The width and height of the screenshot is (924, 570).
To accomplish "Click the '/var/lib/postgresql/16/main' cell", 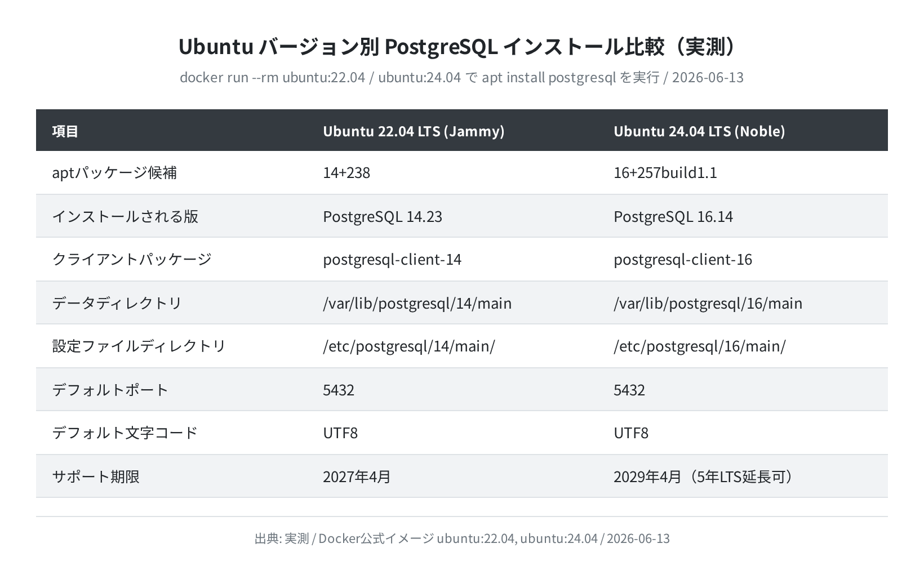I will pos(708,303).
